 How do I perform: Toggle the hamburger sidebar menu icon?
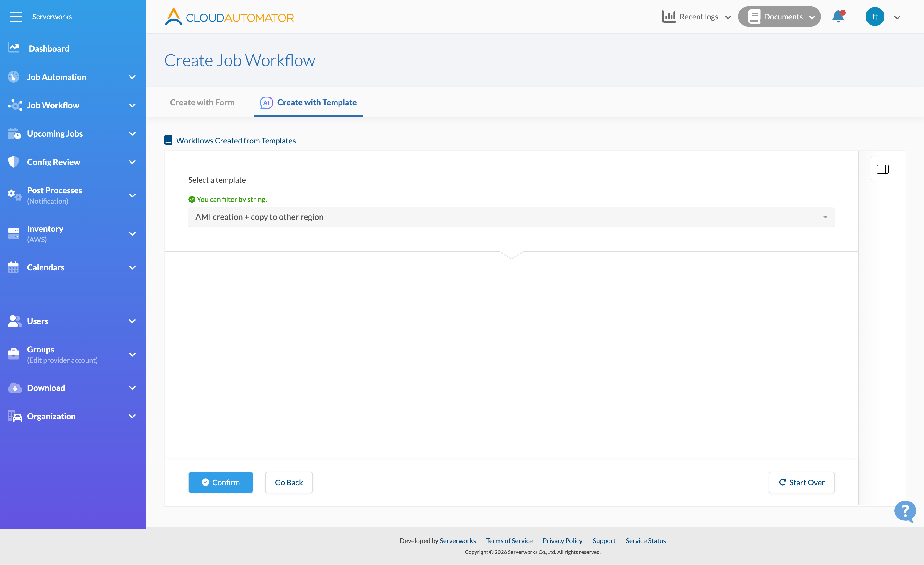pos(16,17)
